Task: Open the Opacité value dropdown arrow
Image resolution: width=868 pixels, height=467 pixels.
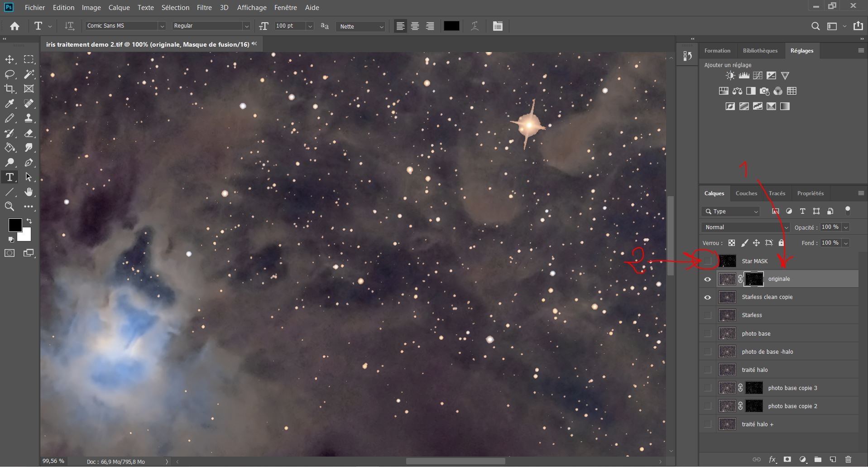Action: click(x=845, y=227)
